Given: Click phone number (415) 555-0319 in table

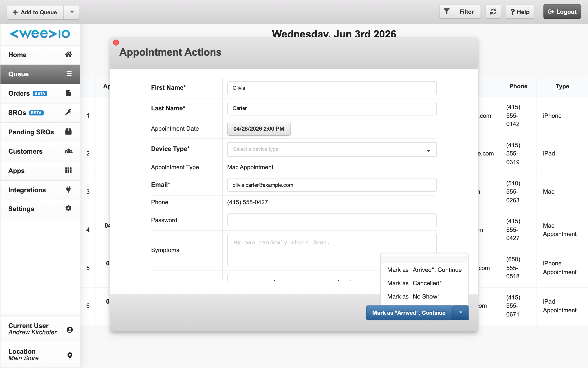Looking at the screenshot, I should pos(513,154).
